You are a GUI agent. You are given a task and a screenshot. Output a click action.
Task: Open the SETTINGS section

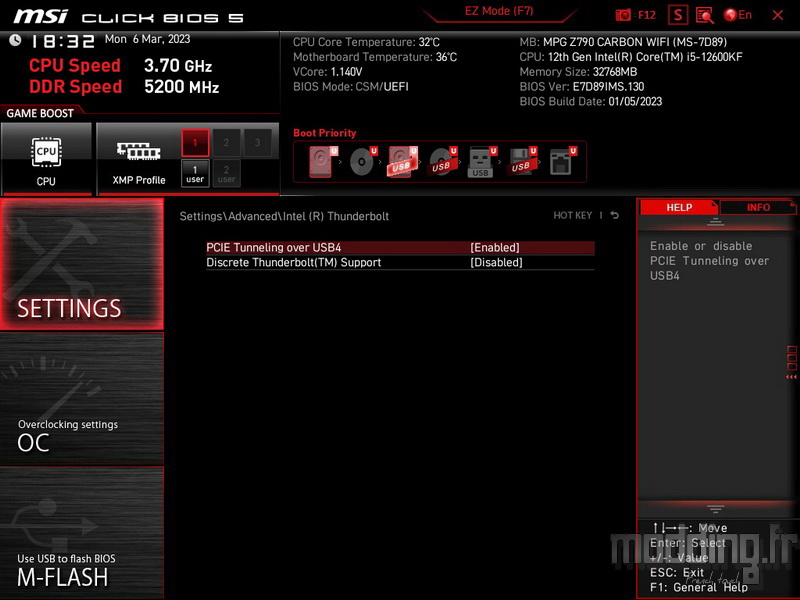point(82,264)
